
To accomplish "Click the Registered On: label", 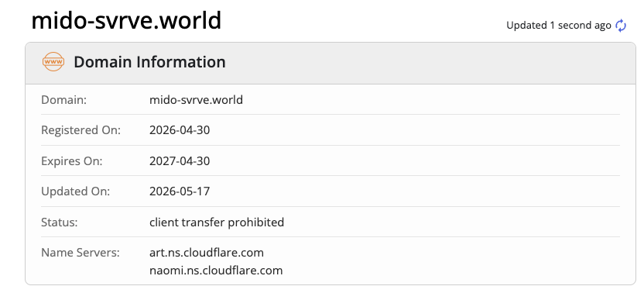I will pos(81,130).
